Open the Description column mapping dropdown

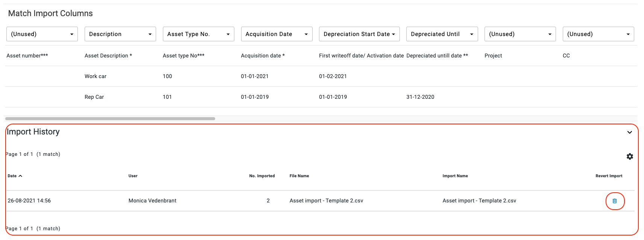[120, 34]
